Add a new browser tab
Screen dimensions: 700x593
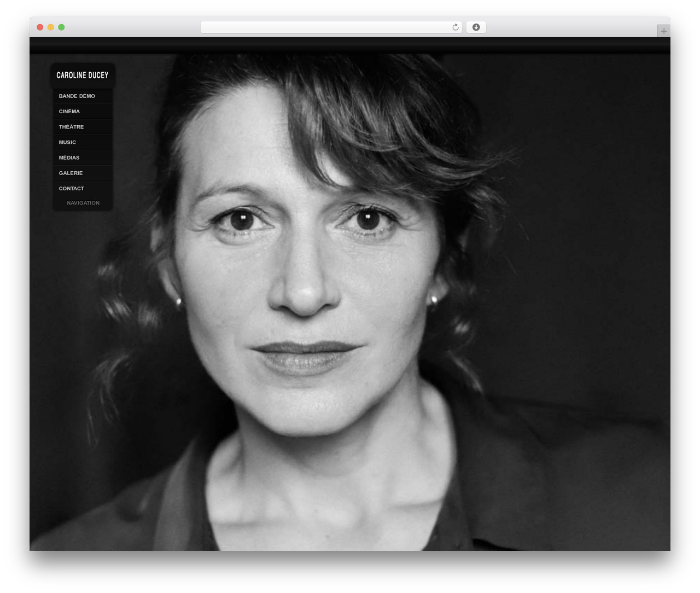[x=663, y=31]
